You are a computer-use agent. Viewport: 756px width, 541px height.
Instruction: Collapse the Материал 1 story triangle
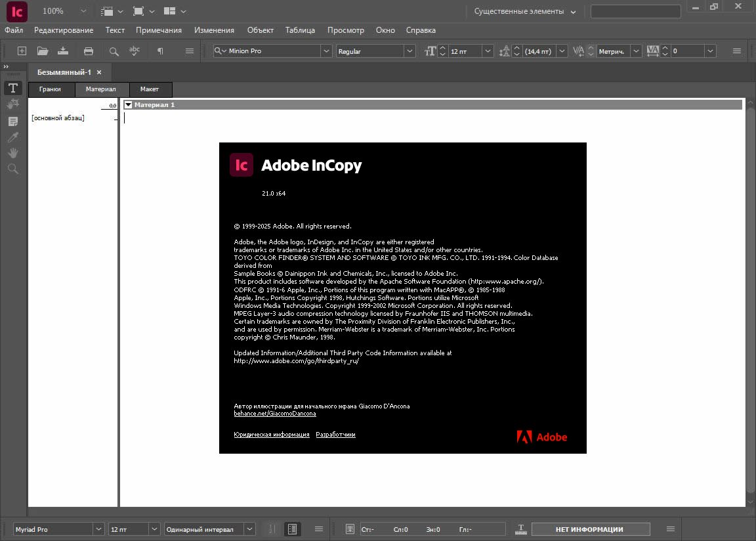tap(129, 105)
